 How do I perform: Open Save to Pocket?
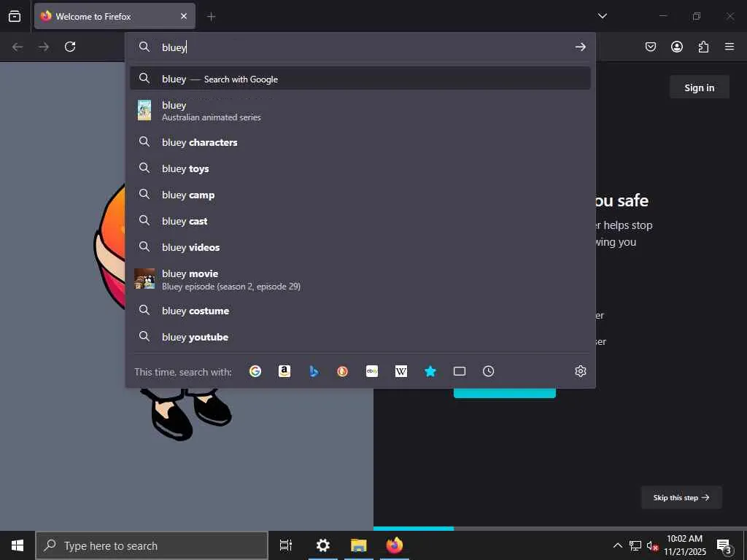point(651,47)
